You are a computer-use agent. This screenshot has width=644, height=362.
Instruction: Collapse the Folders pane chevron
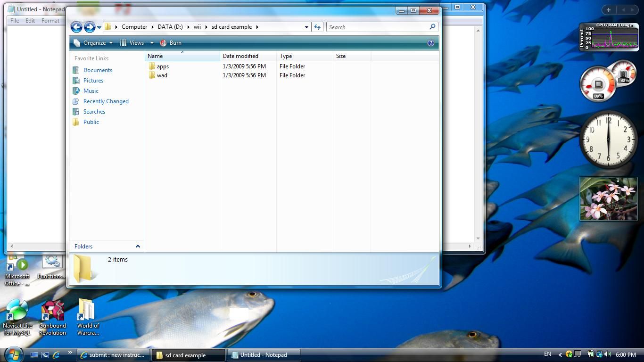[x=138, y=246]
